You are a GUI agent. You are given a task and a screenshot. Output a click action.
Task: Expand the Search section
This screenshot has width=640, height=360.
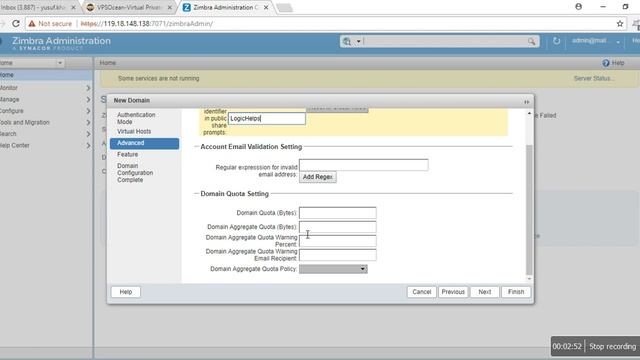[x=88, y=134]
